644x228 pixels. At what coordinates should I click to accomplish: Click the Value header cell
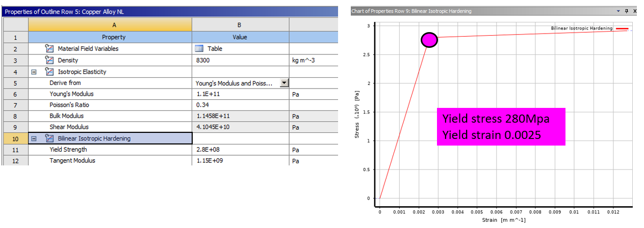240,37
